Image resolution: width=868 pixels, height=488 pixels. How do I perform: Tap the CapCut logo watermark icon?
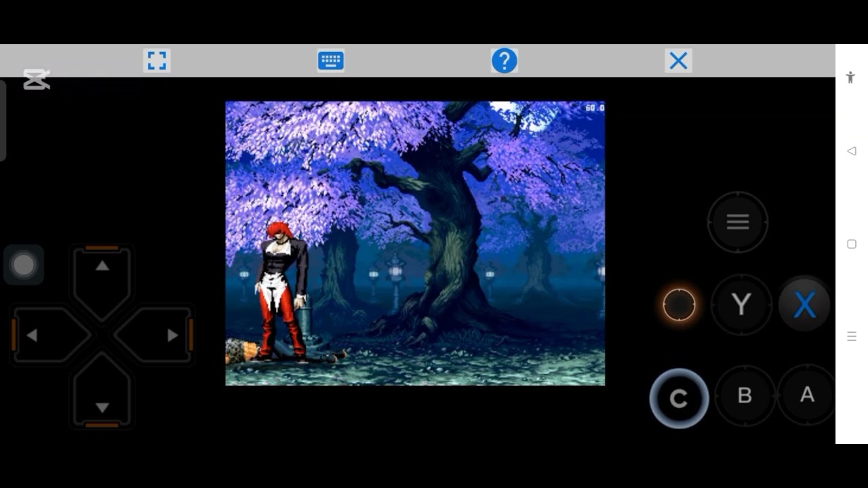point(37,79)
